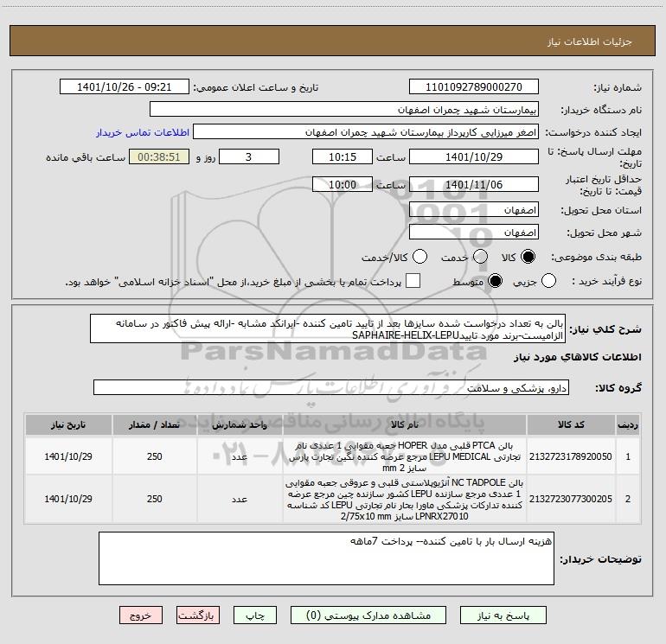The width and height of the screenshot is (666, 644).
Task: Click the price validity date 1401/11/06 field
Action: (x=474, y=184)
